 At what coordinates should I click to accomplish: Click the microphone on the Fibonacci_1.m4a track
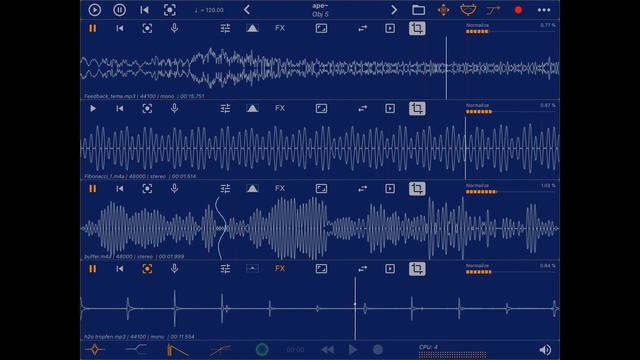pos(174,108)
